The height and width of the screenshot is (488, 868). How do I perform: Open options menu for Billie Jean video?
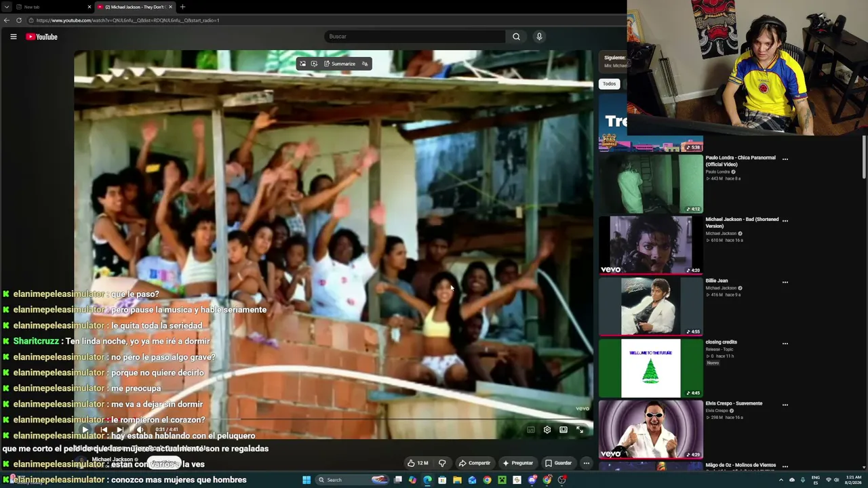pos(785,282)
